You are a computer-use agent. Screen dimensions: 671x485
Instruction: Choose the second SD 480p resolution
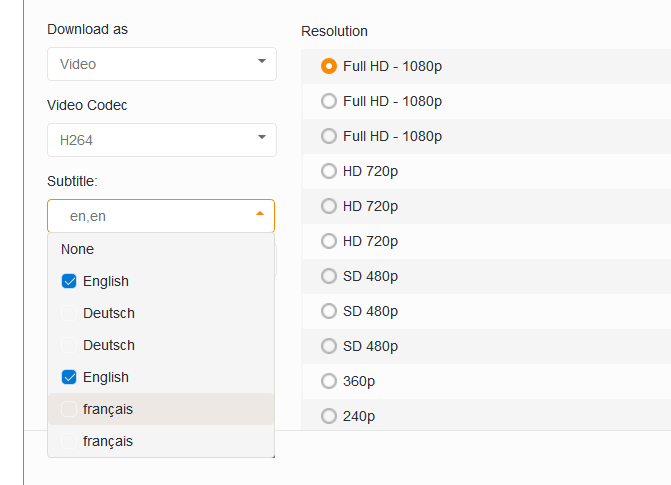(x=329, y=311)
